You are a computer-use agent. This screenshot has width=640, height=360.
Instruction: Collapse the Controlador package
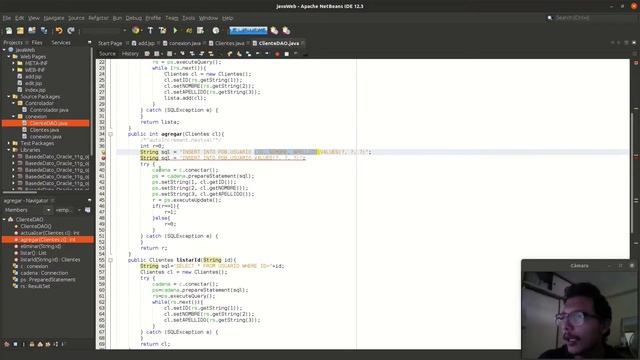pyautogui.click(x=13, y=103)
